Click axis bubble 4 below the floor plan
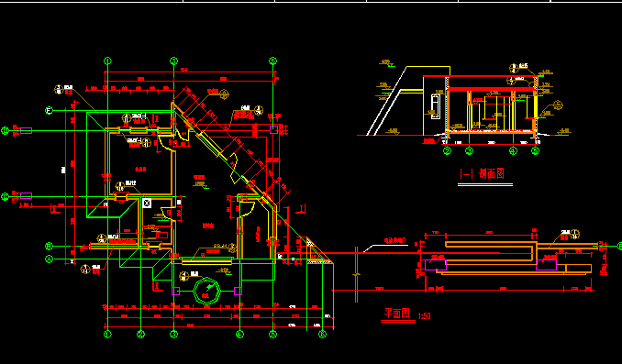 [239, 335]
